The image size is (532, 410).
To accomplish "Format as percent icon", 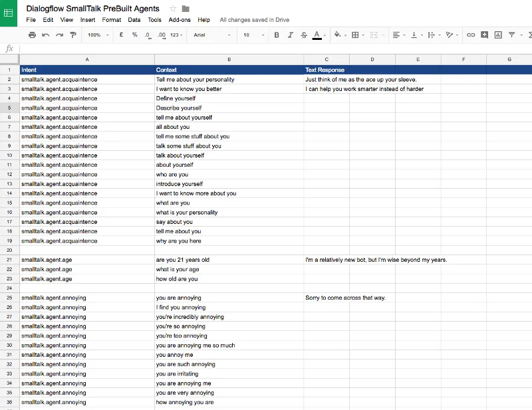I will coord(135,35).
